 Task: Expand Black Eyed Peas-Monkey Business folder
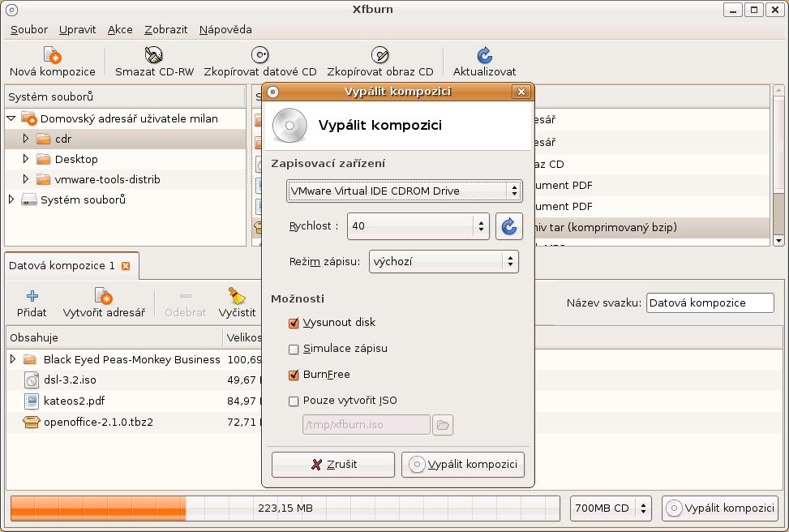point(13,359)
